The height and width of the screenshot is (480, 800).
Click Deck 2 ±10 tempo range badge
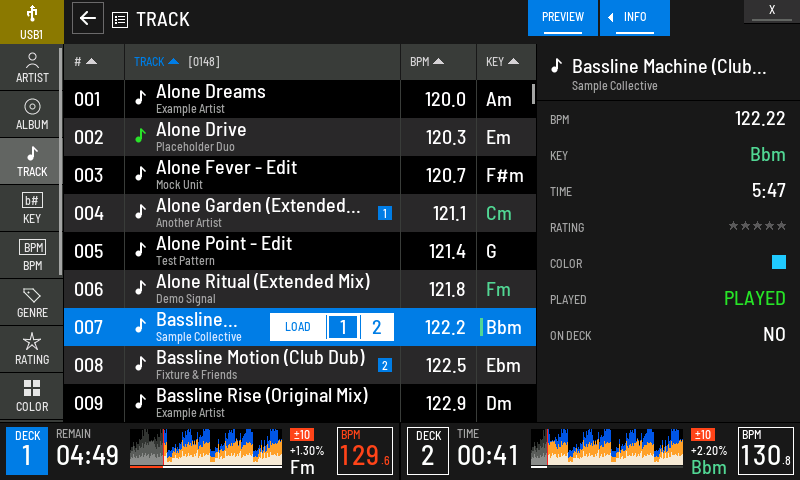(703, 435)
